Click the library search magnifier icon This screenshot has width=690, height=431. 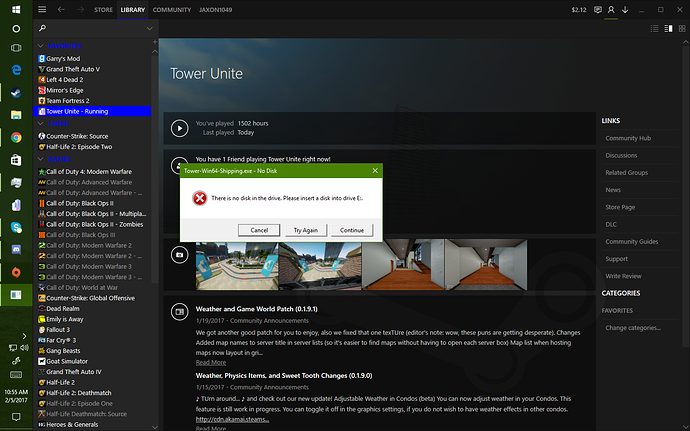tap(42, 28)
